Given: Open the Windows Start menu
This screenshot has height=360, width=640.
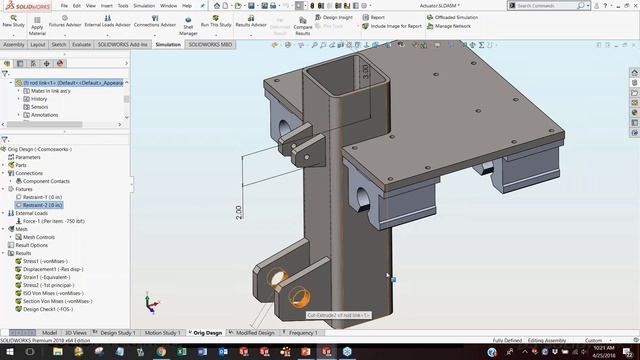Looking at the screenshot, I should click(x=9, y=351).
